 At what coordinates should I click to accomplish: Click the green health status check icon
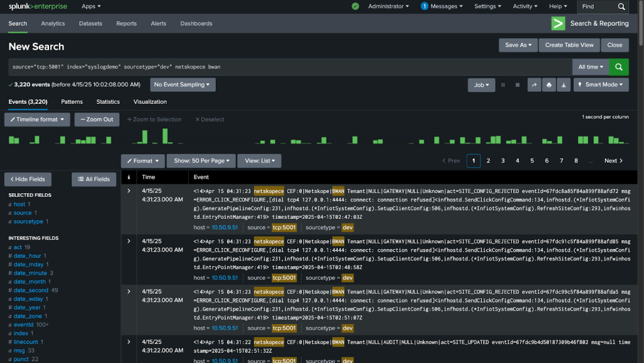355,6
